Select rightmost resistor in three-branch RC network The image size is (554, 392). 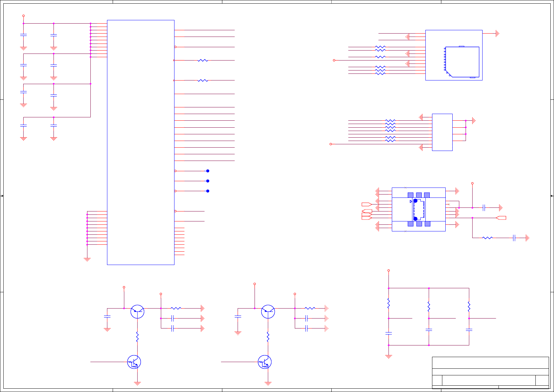[469, 307]
